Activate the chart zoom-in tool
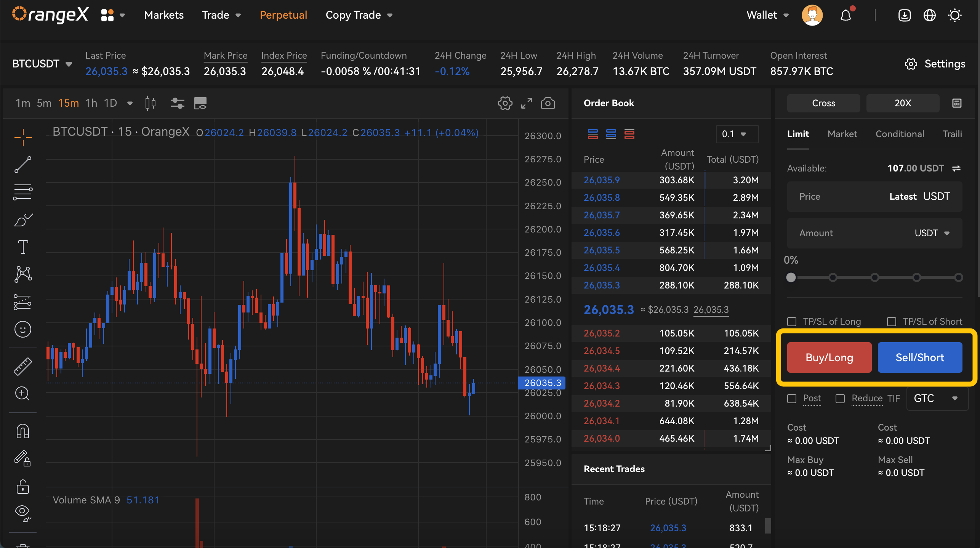Screen dimensions: 980x548 click(23, 393)
